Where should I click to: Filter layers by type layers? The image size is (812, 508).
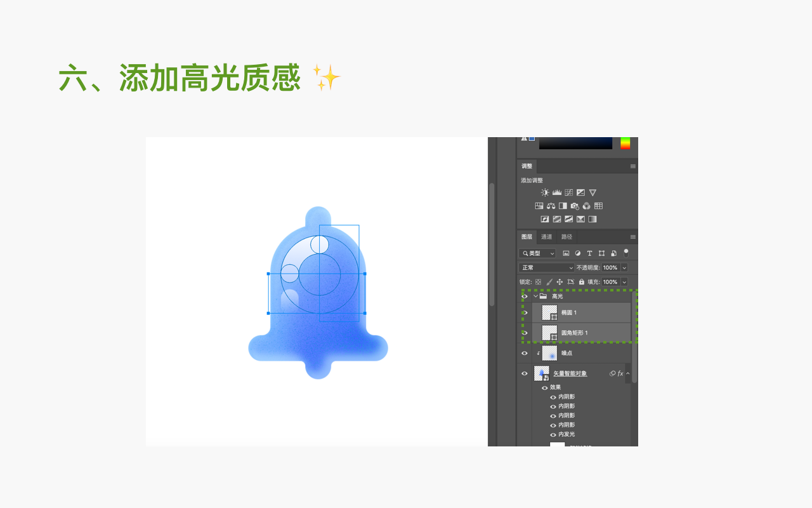point(589,253)
